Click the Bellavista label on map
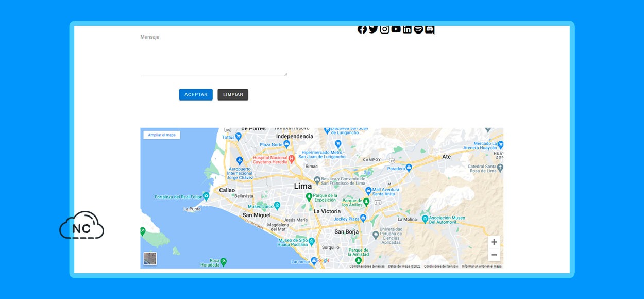Image resolution: width=644 pixels, height=299 pixels. [x=244, y=196]
